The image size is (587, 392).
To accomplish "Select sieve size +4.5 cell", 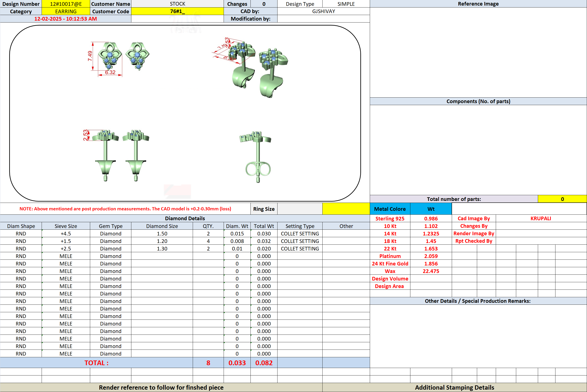I will click(x=66, y=234).
